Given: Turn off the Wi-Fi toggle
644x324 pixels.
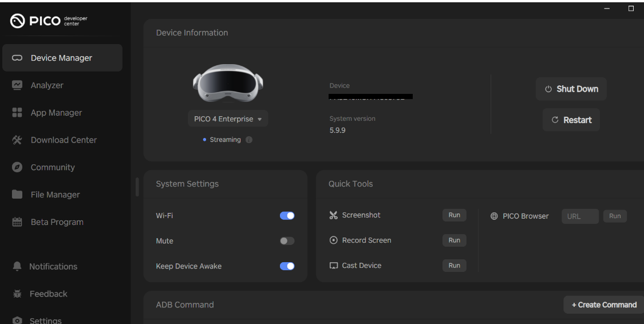Looking at the screenshot, I should tap(287, 216).
